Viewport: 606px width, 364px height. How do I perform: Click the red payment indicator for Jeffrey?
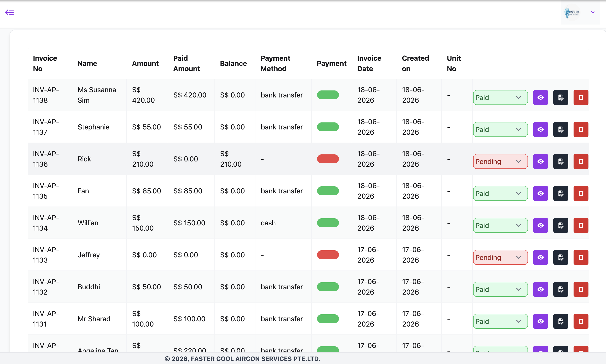click(328, 255)
